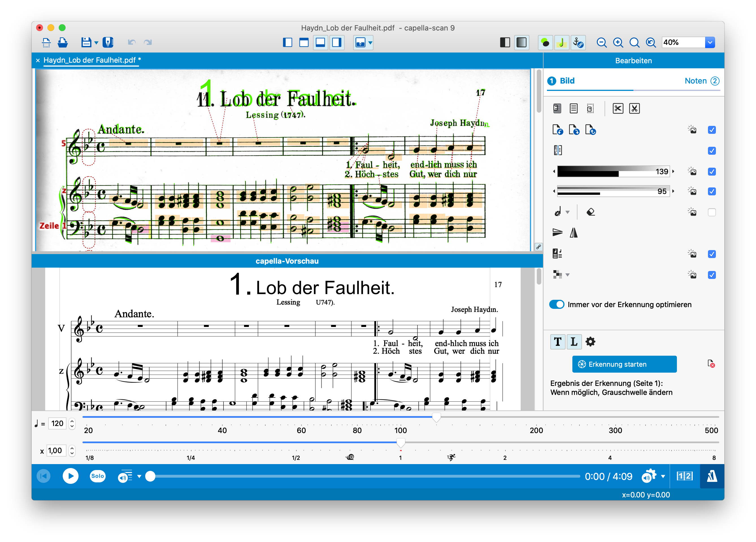Toggle the Solo playback button

[97, 476]
